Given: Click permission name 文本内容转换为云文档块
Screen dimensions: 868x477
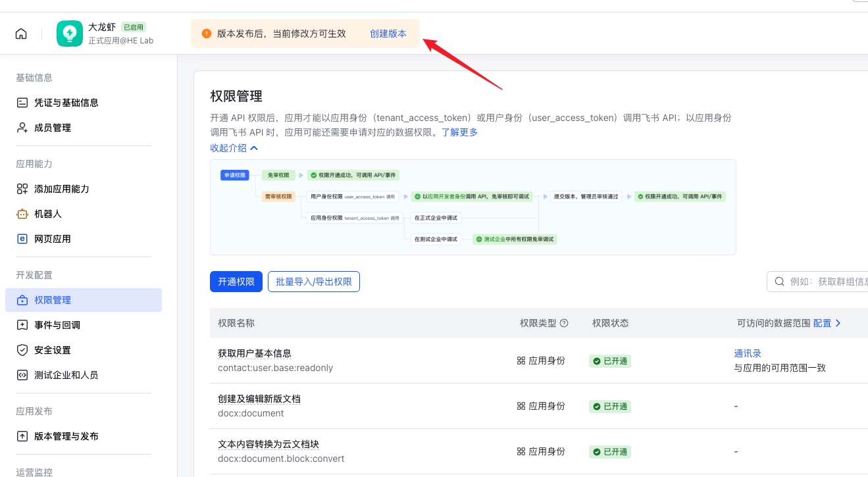Looking at the screenshot, I should point(268,444).
